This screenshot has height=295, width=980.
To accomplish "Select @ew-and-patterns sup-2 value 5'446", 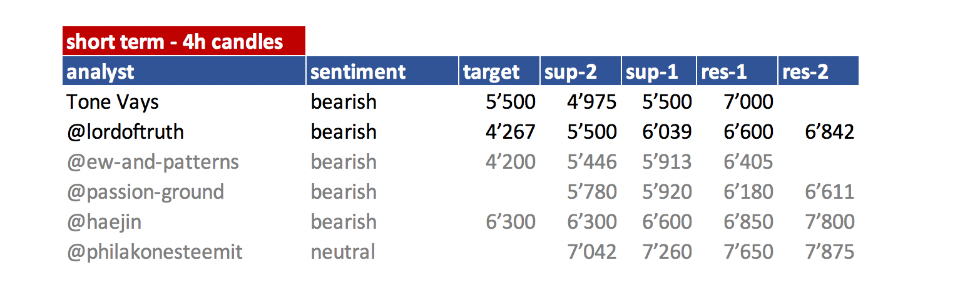I will point(591,162).
